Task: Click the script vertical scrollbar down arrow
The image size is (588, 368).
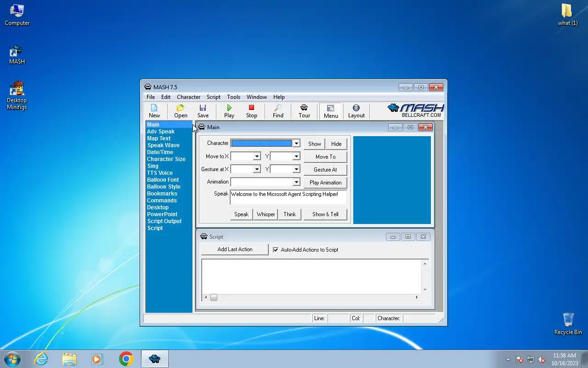Action: 425,290
